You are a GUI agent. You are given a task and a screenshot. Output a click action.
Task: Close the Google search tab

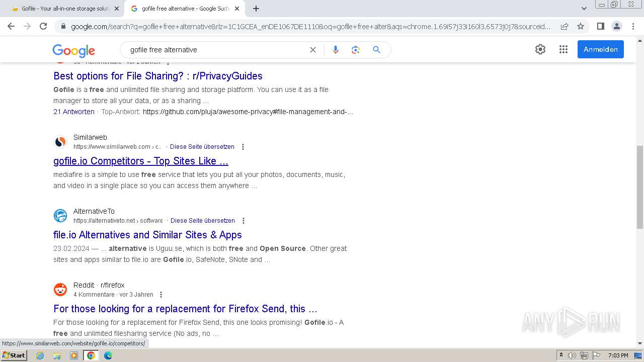pos(237,9)
